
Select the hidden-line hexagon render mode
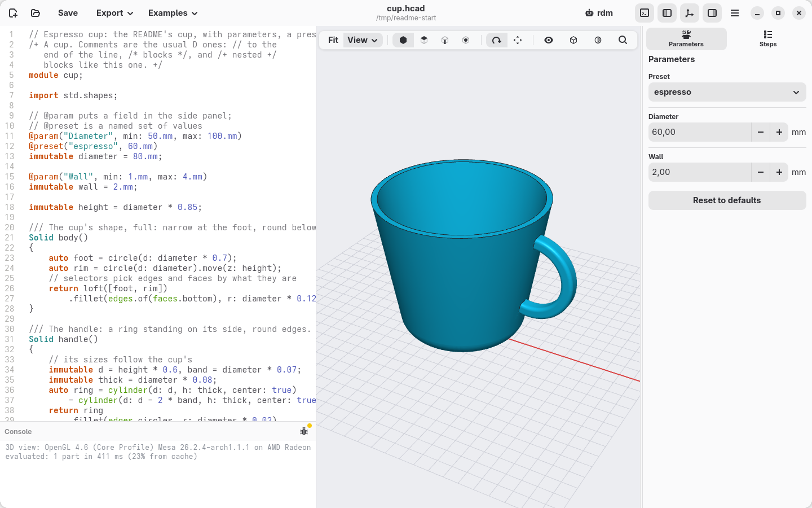(466, 40)
